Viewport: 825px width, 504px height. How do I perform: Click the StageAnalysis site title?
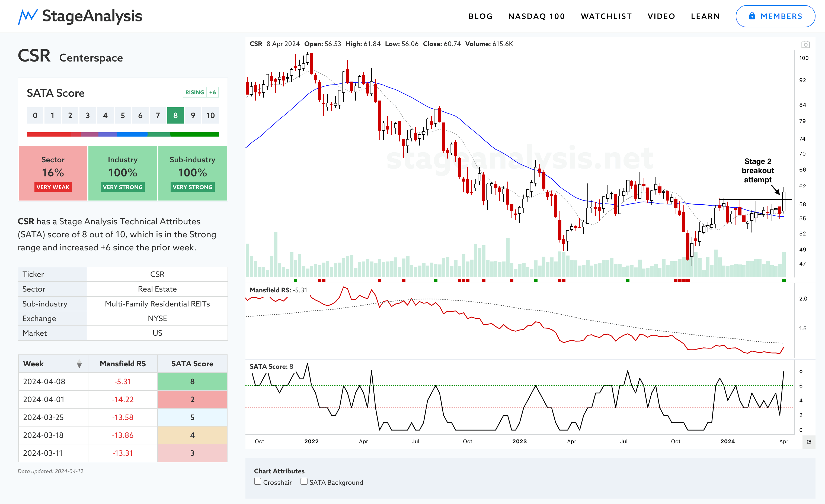[x=92, y=16]
